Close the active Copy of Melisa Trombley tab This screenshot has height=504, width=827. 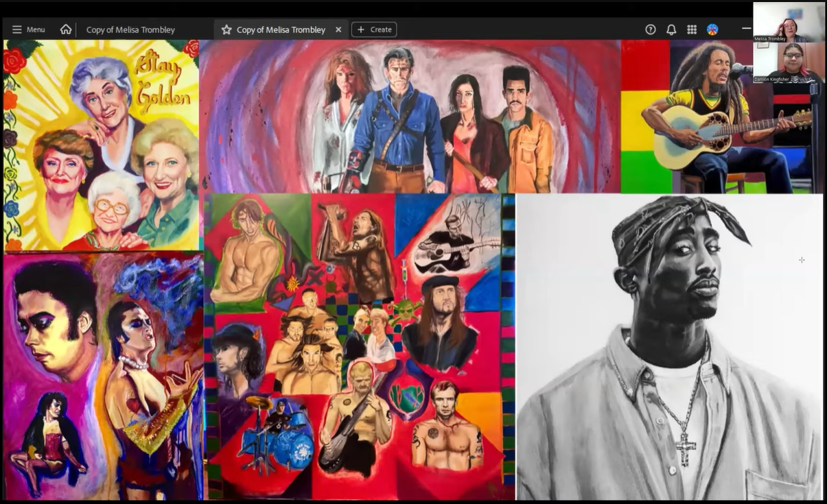tap(338, 29)
